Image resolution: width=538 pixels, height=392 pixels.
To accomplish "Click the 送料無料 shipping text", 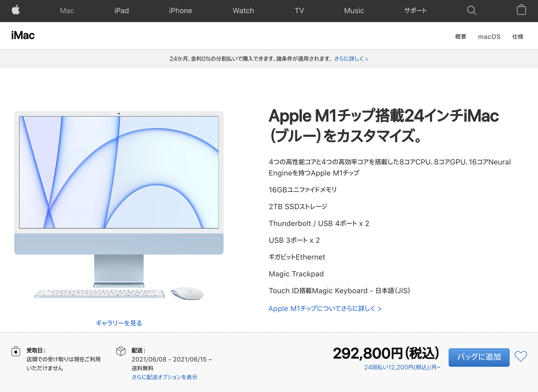I will click(142, 368).
